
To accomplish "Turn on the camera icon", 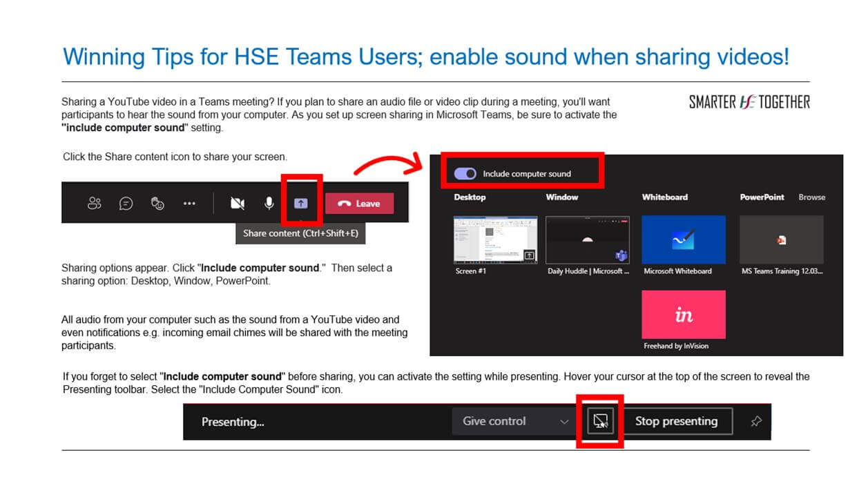I will pyautogui.click(x=238, y=203).
